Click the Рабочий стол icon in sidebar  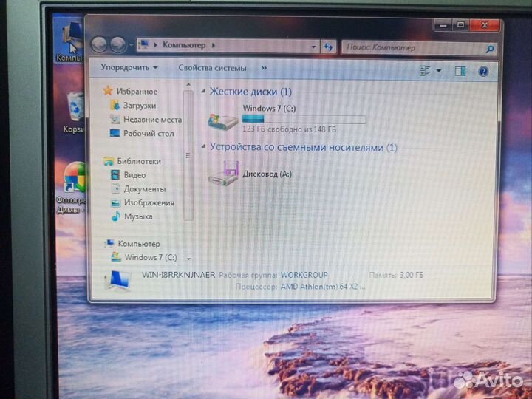[115, 133]
